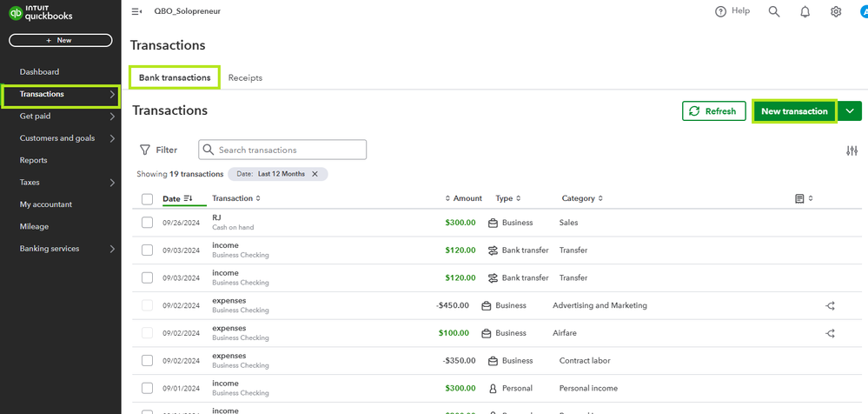Remove the Last 12 Months date filter
The height and width of the screenshot is (414, 868).
point(315,174)
